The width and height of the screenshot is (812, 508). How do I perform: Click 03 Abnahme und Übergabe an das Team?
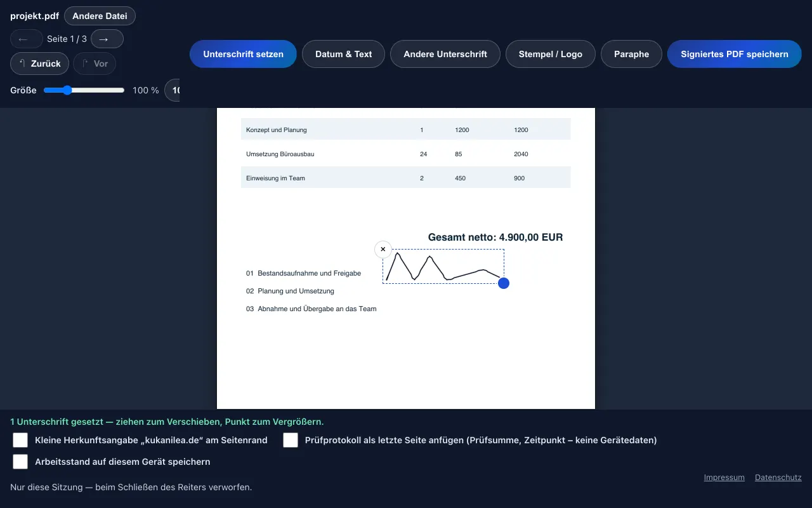[x=311, y=309]
